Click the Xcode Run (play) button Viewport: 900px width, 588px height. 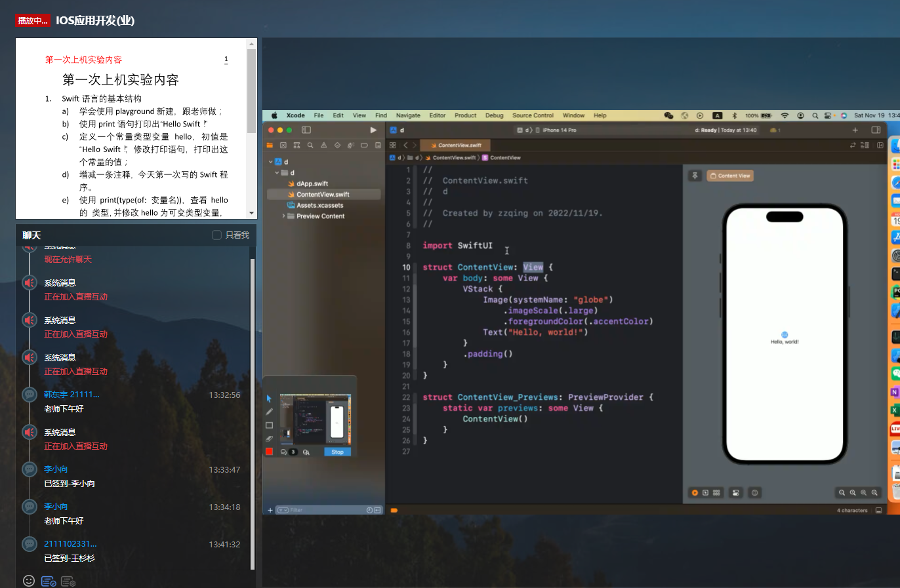point(373,130)
